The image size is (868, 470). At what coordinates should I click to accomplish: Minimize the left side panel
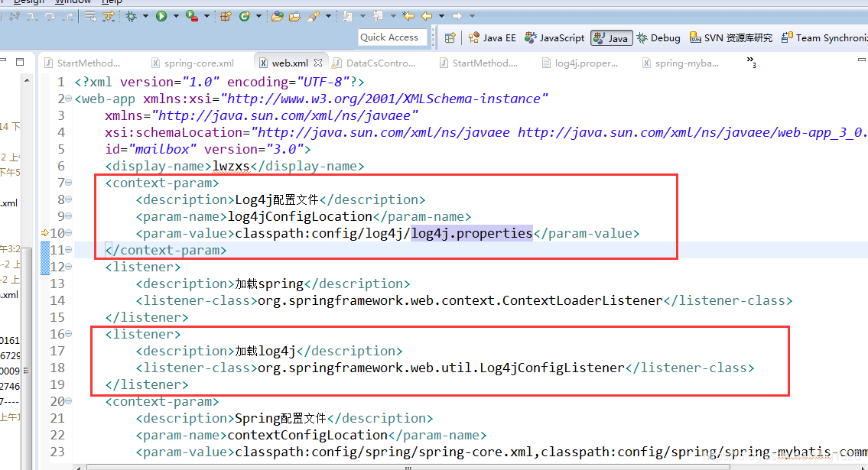point(3,59)
